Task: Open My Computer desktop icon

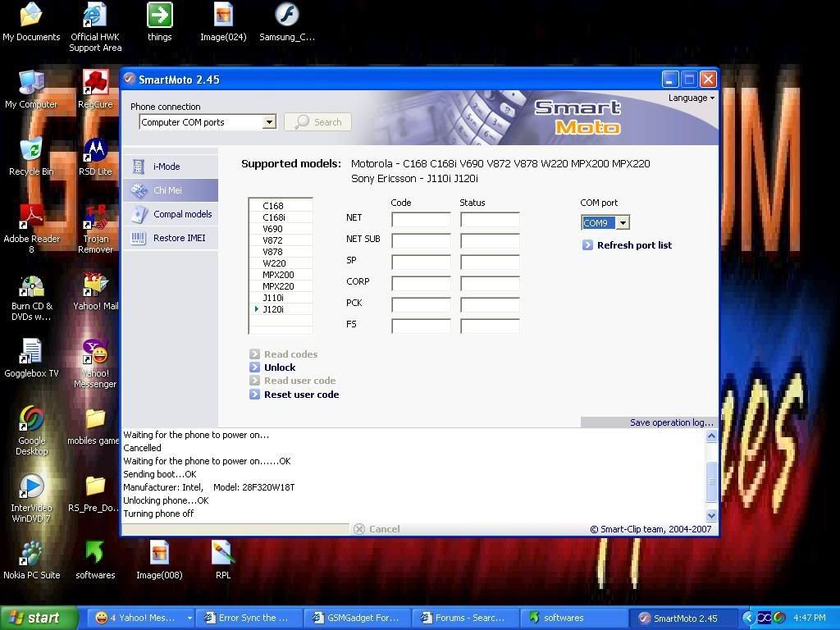Action: coord(31,89)
